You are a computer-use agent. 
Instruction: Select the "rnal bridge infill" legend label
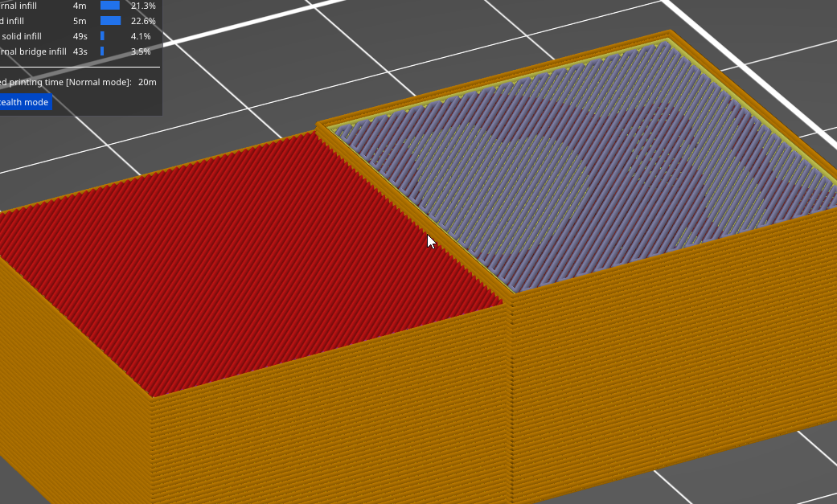33,51
